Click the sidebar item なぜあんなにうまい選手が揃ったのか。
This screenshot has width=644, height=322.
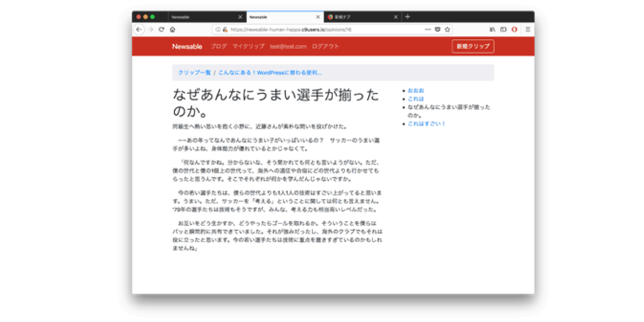coord(449,111)
